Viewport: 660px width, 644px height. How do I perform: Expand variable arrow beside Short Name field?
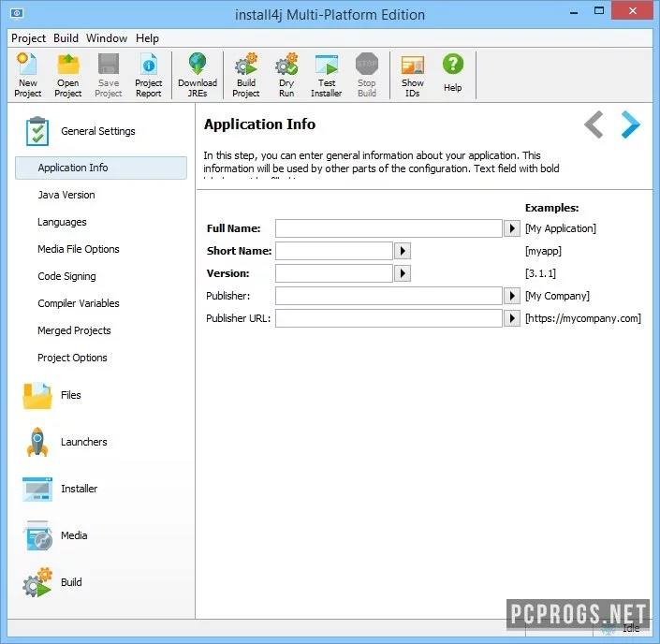403,251
